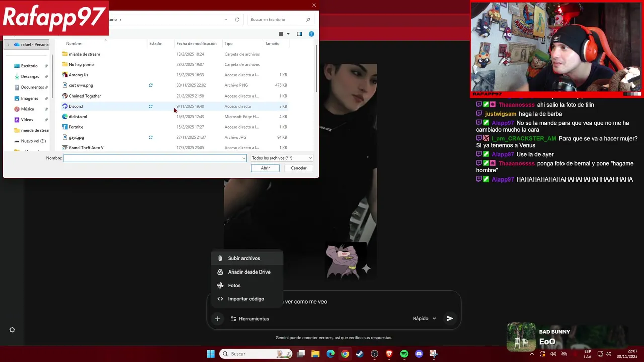Open Imágenes in navigation pane
The width and height of the screenshot is (644, 362).
click(x=29, y=98)
